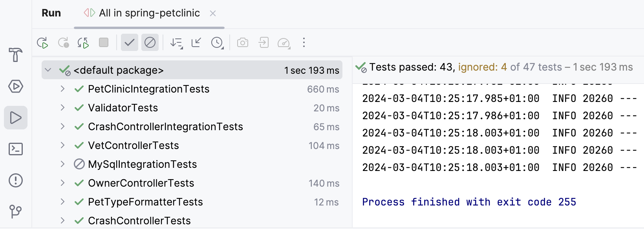
Task: Open the Problems tool window
Action: [x=15, y=181]
